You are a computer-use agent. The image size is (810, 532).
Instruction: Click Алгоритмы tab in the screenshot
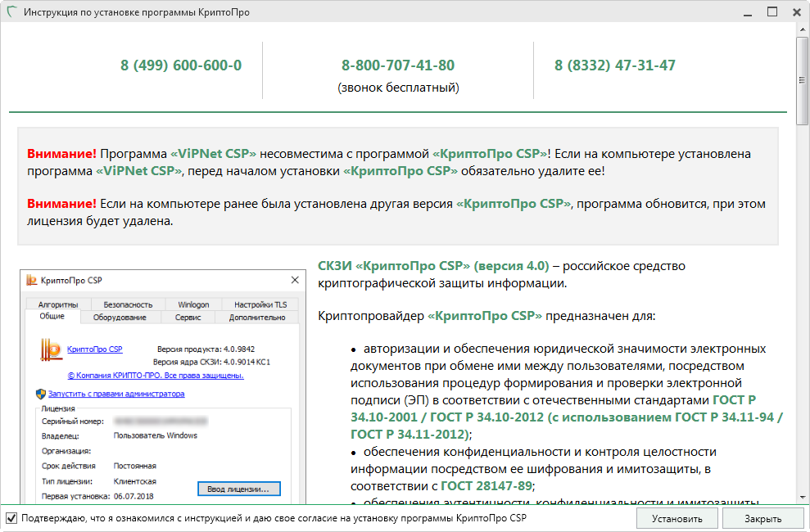click(58, 305)
